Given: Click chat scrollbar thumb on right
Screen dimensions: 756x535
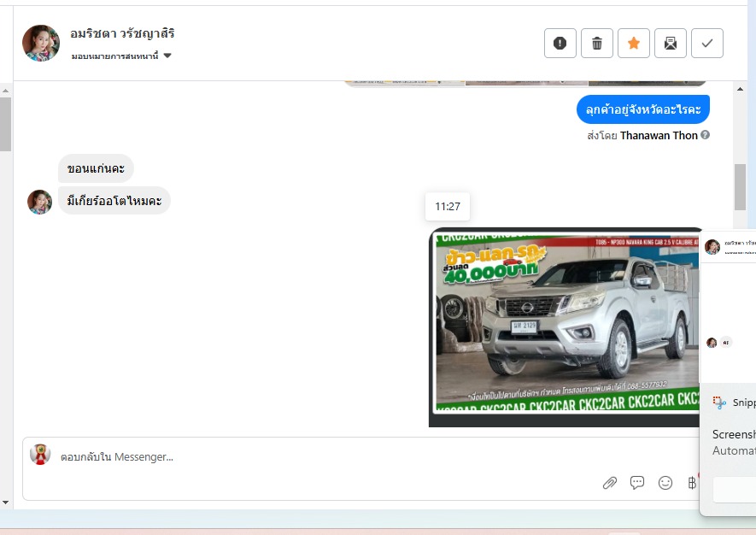Looking at the screenshot, I should coord(740,186).
